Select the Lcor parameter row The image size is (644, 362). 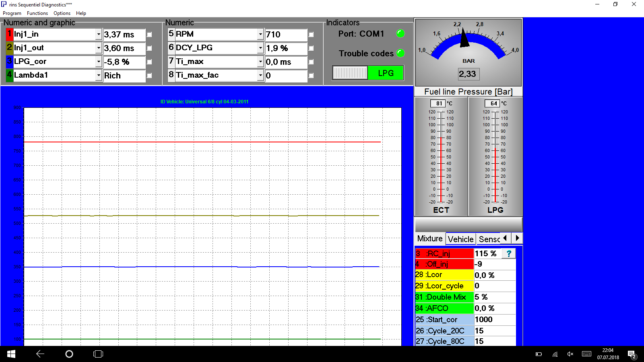tap(444, 275)
